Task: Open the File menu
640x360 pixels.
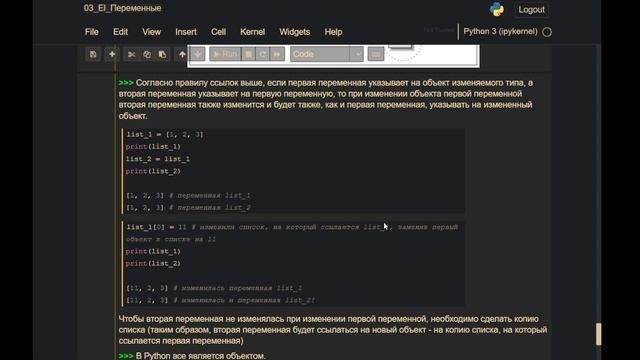Action: [92, 32]
